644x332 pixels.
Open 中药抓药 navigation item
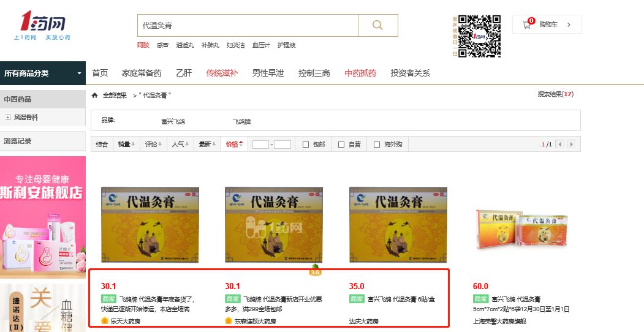coord(360,73)
